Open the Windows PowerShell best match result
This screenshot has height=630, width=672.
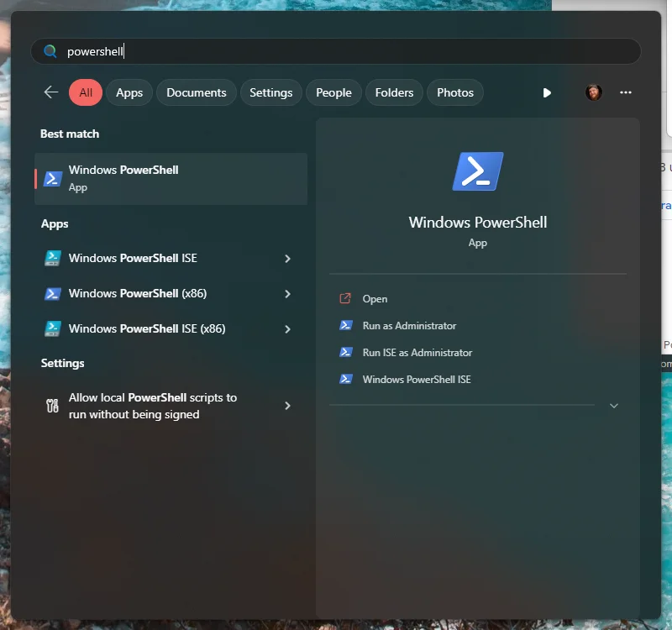[x=171, y=179]
